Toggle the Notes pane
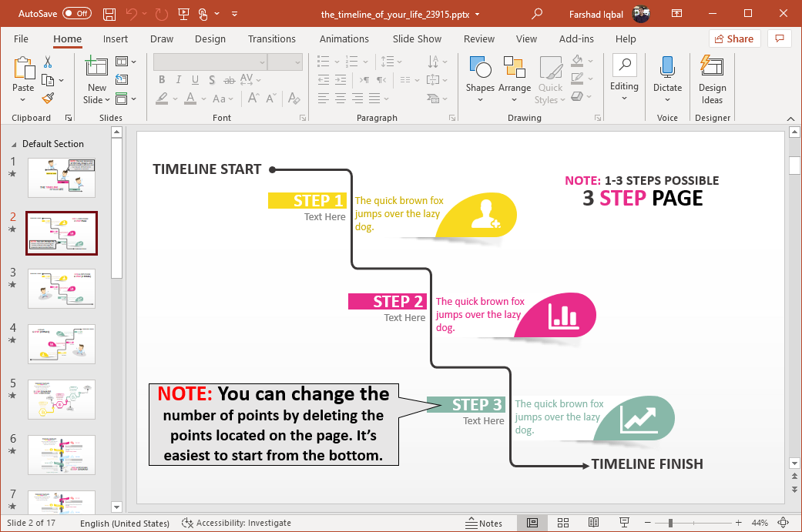This screenshot has width=802, height=532. tap(483, 523)
